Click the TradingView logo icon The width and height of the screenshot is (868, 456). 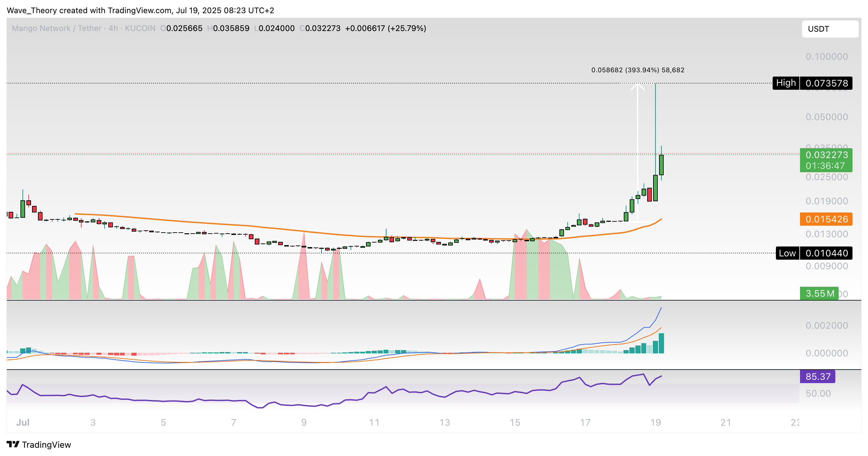click(x=13, y=444)
